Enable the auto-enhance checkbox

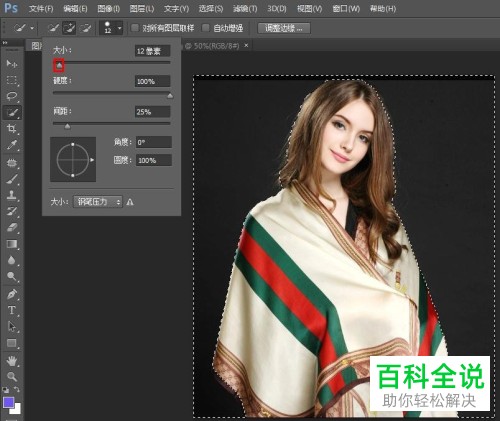[206, 28]
